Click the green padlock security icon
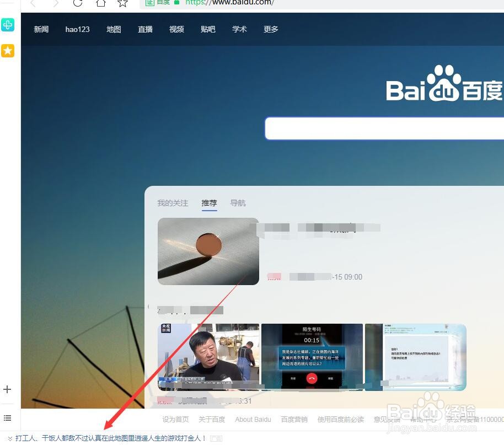This screenshot has width=504, height=445. coord(176,2)
